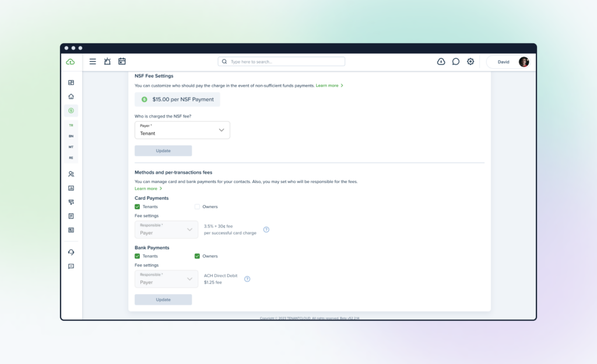Viewport: 597px width, 364px height.
Task: Select the dollar accounting sidebar icon
Action: point(71,111)
